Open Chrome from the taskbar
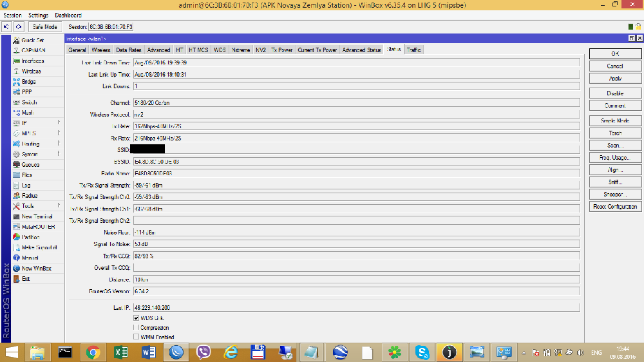 [93, 352]
